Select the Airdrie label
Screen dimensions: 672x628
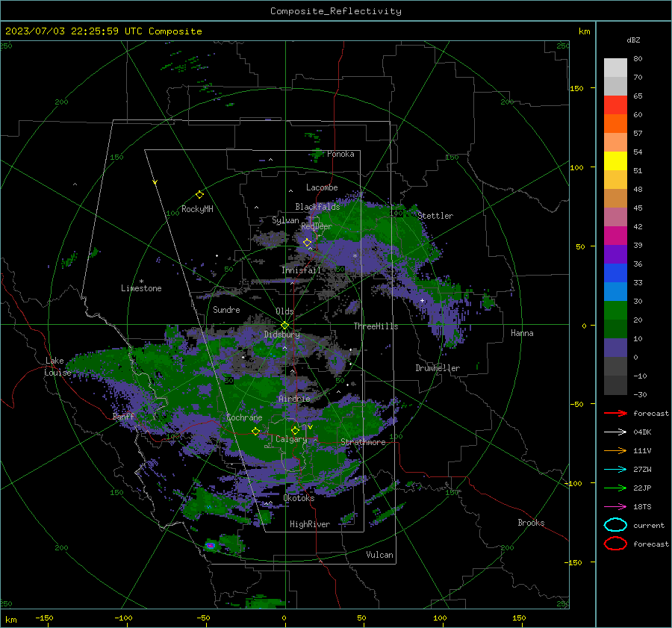(294, 399)
